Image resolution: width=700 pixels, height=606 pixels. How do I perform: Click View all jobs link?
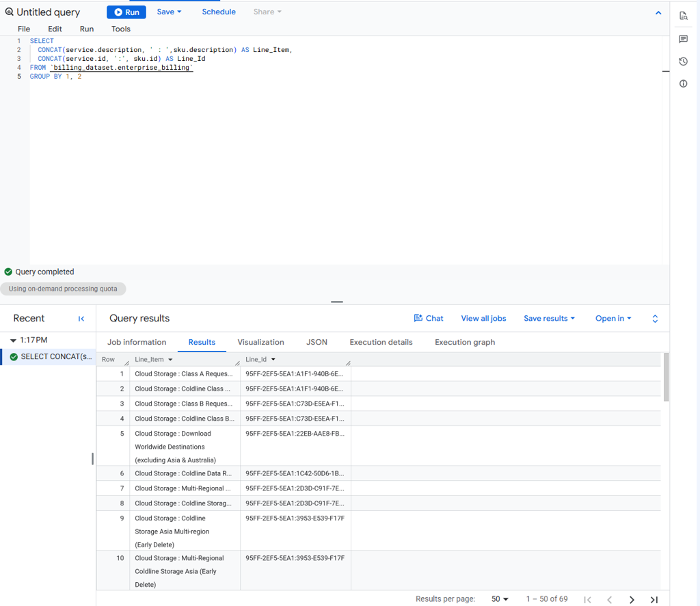coord(483,319)
